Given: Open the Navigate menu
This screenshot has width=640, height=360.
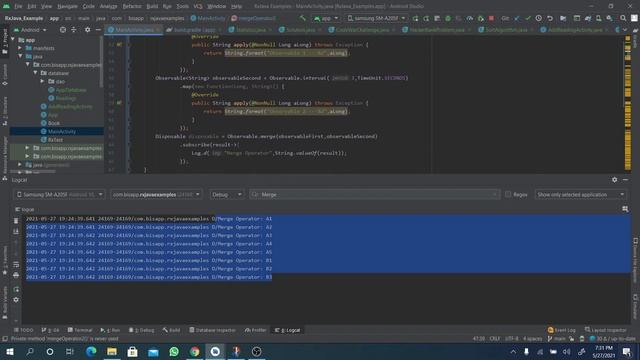Looking at the screenshot, I should point(67,6).
